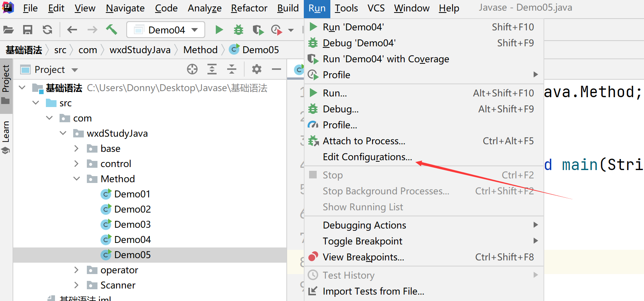This screenshot has height=301, width=644.
Task: Click the Save All floppy icon
Action: [x=28, y=30]
